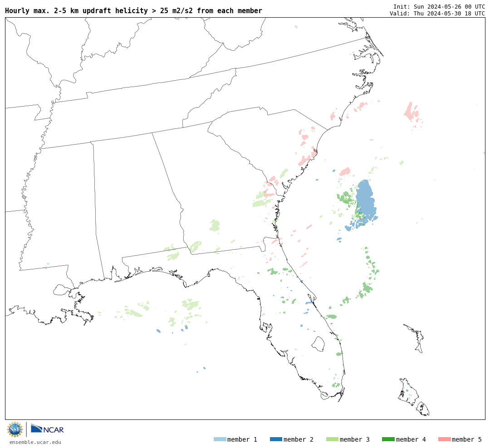
Task: Select the 'member 3' legend label
Action: coord(355,439)
